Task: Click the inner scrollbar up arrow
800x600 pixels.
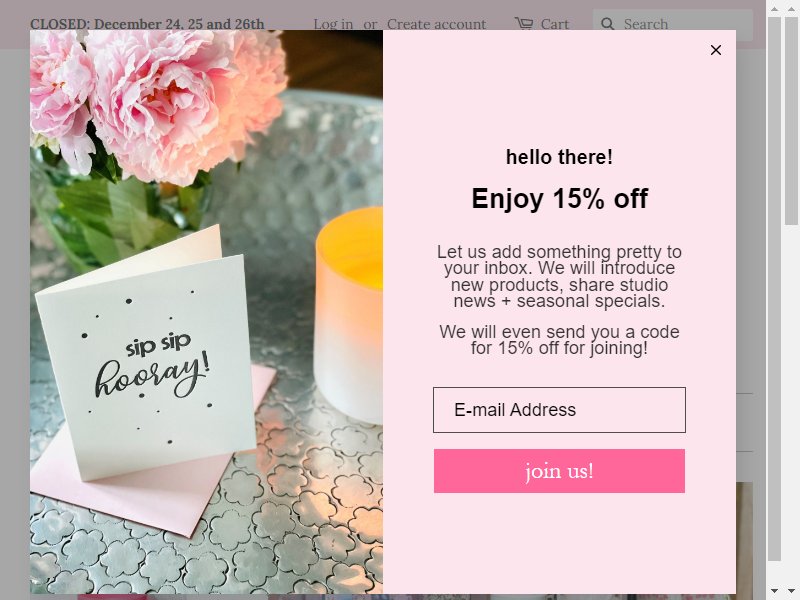Action: pos(774,9)
